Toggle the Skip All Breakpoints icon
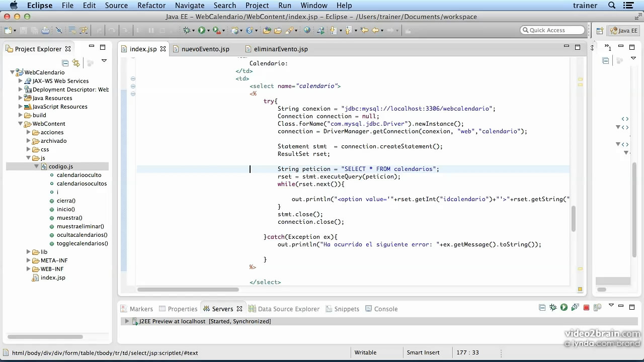This screenshot has width=644, height=362. pos(59,30)
